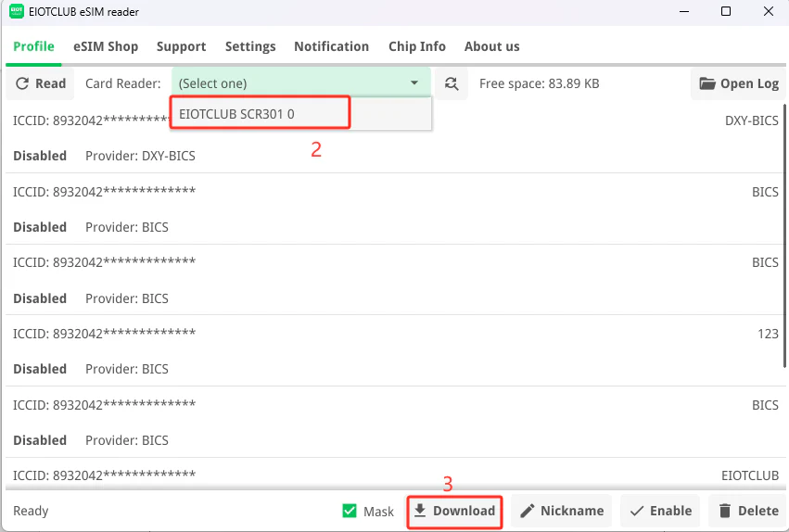Viewport: 789px width, 532px height.
Task: Select the EIOTCLUB nicknamed profile row
Action: [395, 474]
